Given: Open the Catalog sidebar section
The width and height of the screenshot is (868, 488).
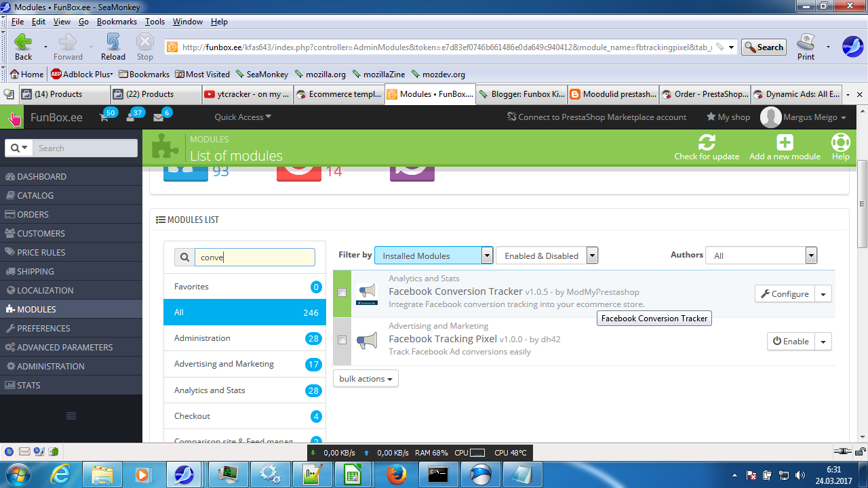Looking at the screenshot, I should click(71, 195).
